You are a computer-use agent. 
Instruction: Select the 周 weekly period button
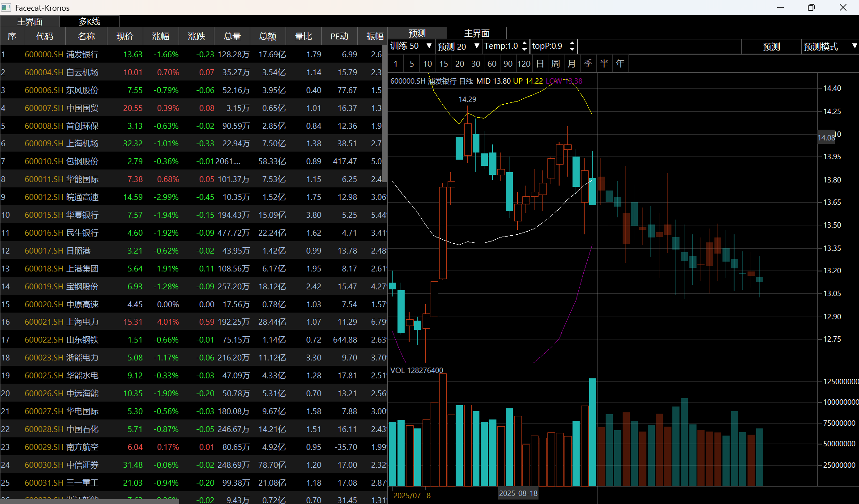pyautogui.click(x=556, y=64)
